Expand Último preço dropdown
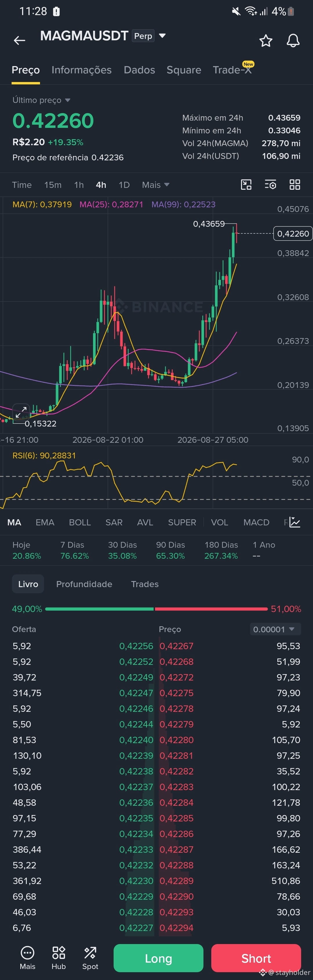Screen dimensions: 313x980 (41, 100)
